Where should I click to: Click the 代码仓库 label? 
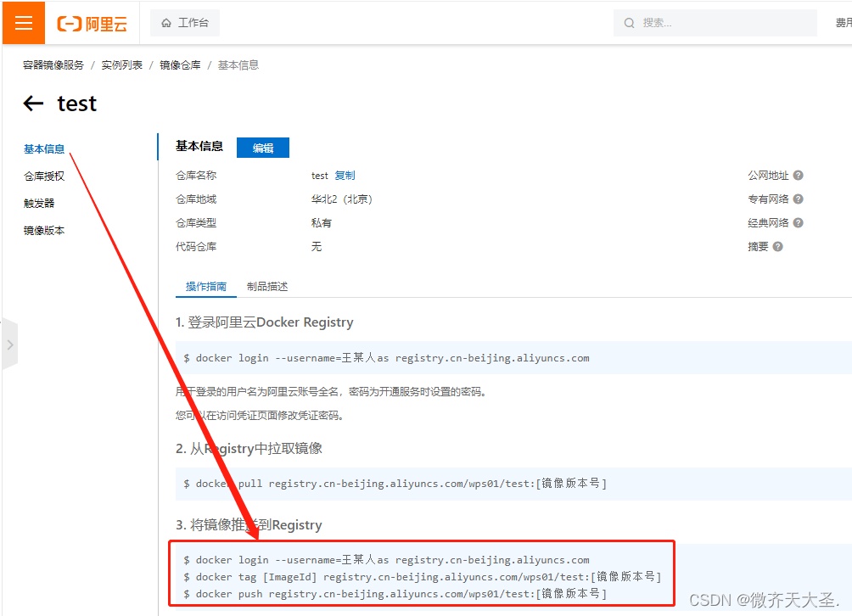(x=196, y=247)
